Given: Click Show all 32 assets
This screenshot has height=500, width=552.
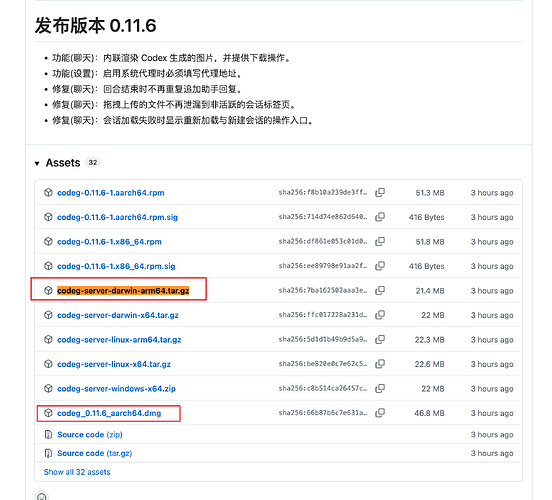Looking at the screenshot, I should pyautogui.click(x=77, y=472).
